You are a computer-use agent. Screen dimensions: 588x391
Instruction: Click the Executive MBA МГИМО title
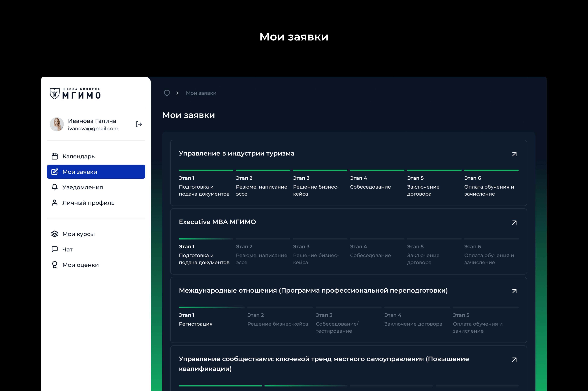pos(217,222)
